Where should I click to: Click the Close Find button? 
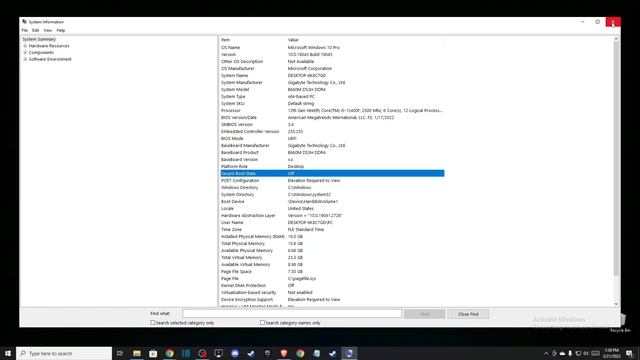468,314
